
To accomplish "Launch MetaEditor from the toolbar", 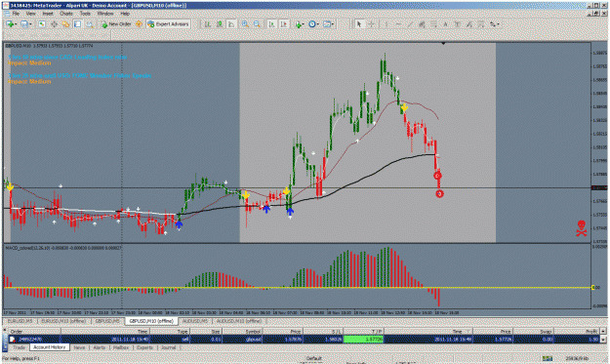I will [139, 24].
